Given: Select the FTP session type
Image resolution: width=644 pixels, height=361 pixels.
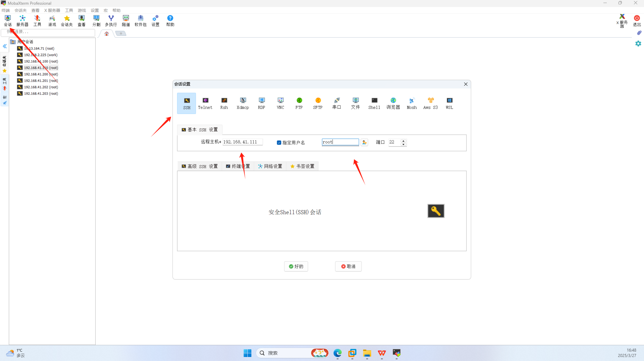Looking at the screenshot, I should [299, 103].
